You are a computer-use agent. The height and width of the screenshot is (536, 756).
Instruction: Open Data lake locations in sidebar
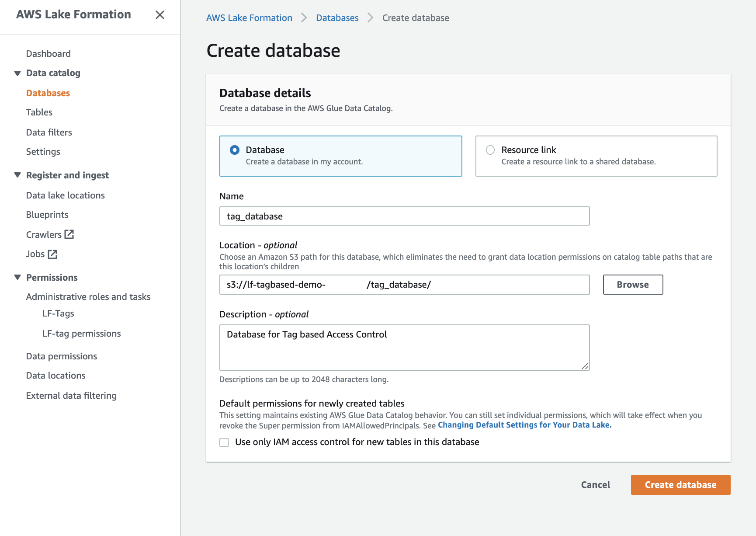click(x=66, y=195)
